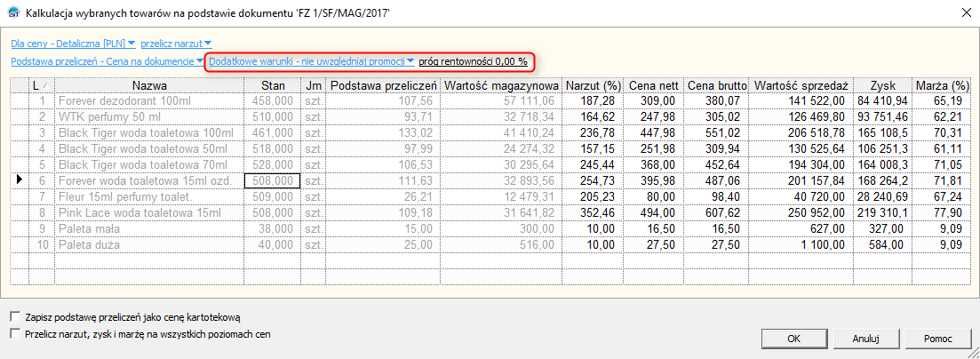Viewport: 980px width, 359px height.
Task: Click the selected Stan cell '508,000' with border
Action: (272, 180)
